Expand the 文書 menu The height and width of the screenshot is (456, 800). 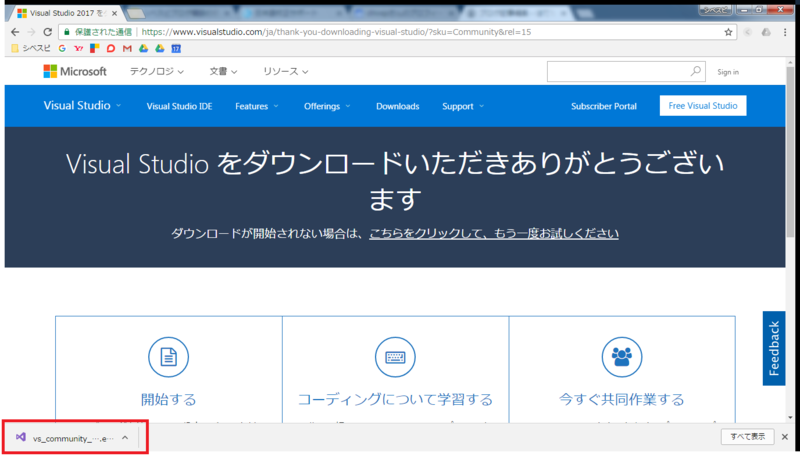[223, 72]
